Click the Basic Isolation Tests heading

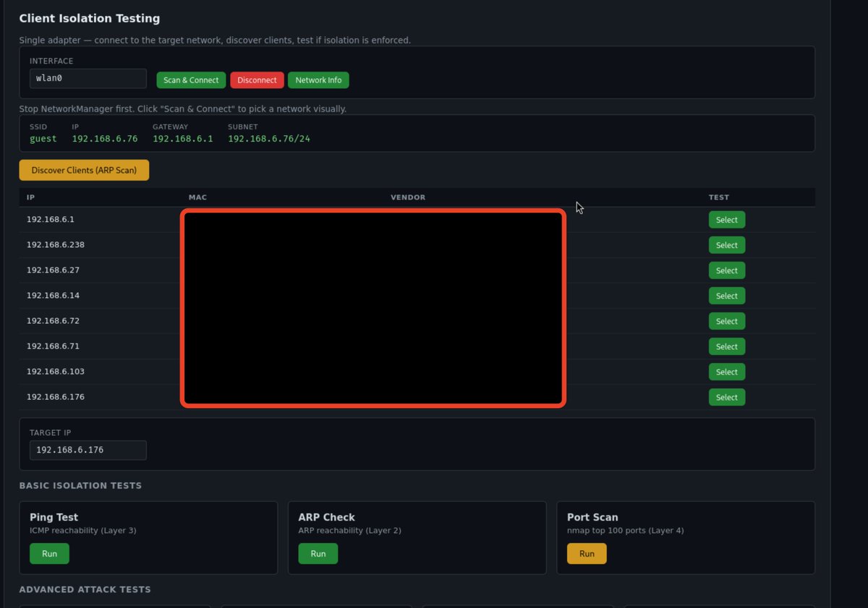coord(80,486)
